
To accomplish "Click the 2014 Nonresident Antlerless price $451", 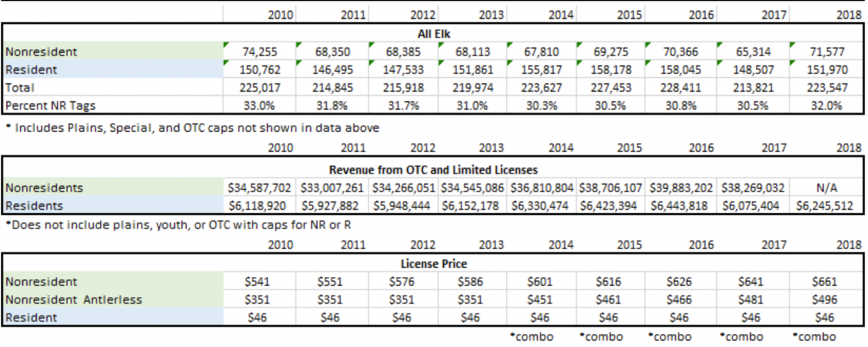I will point(541,300).
